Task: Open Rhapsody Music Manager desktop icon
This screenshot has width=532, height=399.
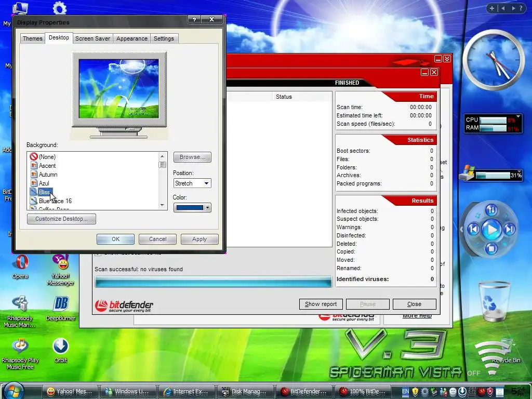Action: 20,312
